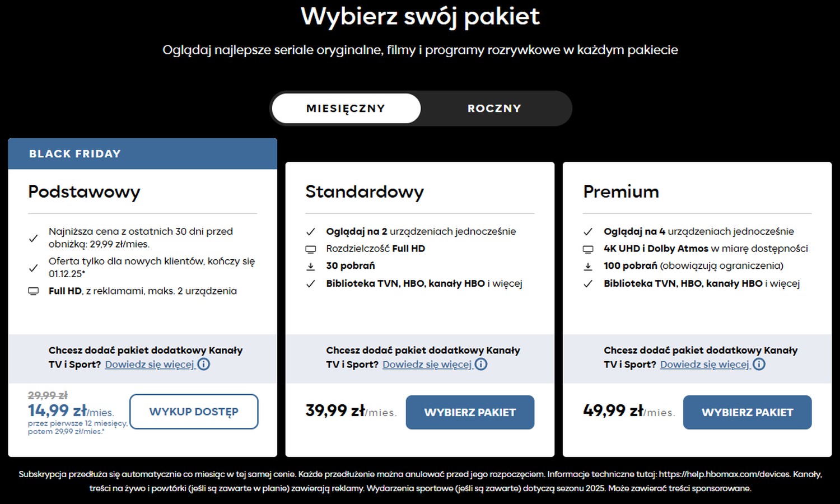
Task: Choose Standardowy plan with 'Wybierz pakiet'
Action: (470, 412)
